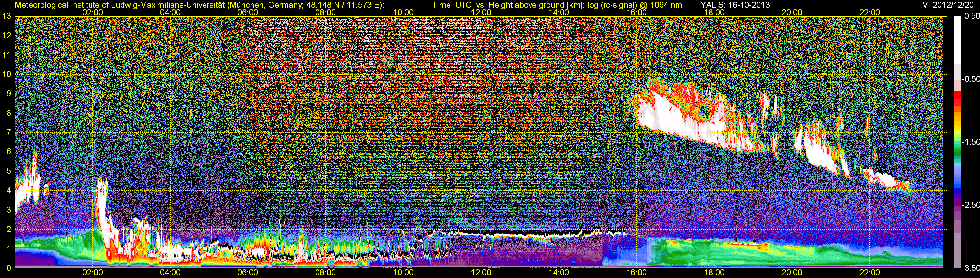Click the 12:00 label on the top time axis
Viewport: 980px width, 278px height.
[481, 12]
